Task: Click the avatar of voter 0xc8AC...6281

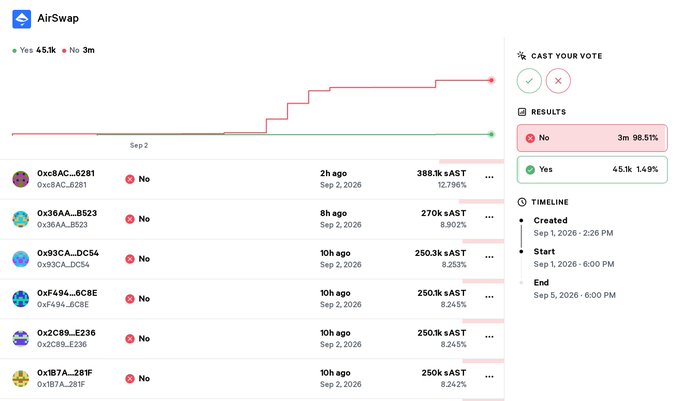Action: 20,179
